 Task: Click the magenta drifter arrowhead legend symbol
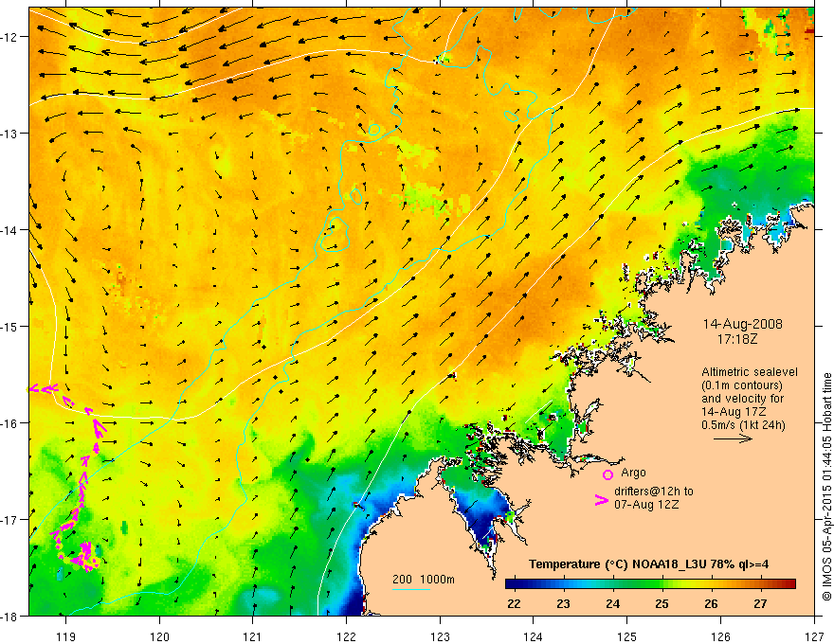pos(601,500)
